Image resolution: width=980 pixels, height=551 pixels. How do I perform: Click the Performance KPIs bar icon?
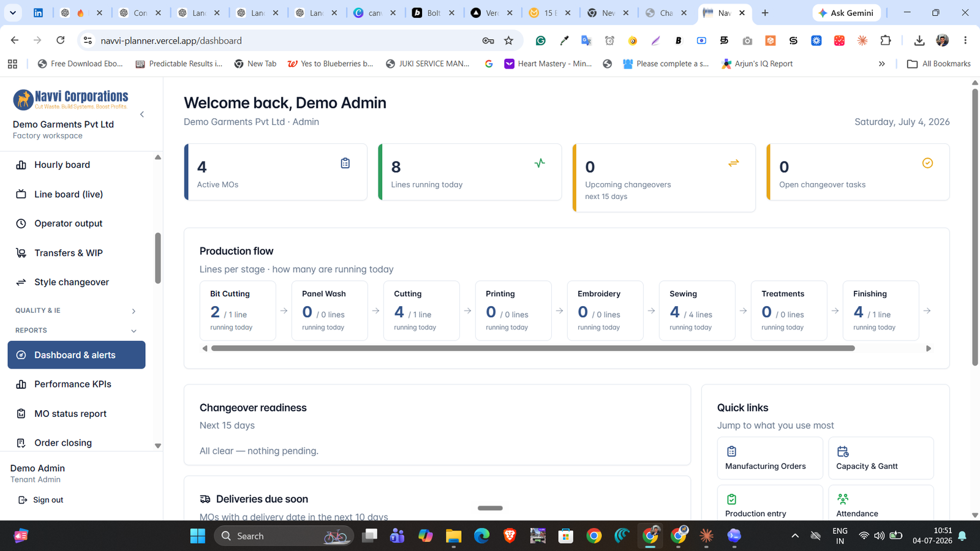pyautogui.click(x=21, y=384)
